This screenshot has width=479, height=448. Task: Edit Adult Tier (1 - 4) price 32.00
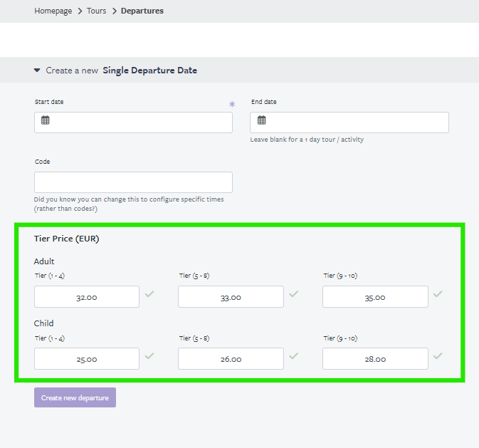(87, 296)
